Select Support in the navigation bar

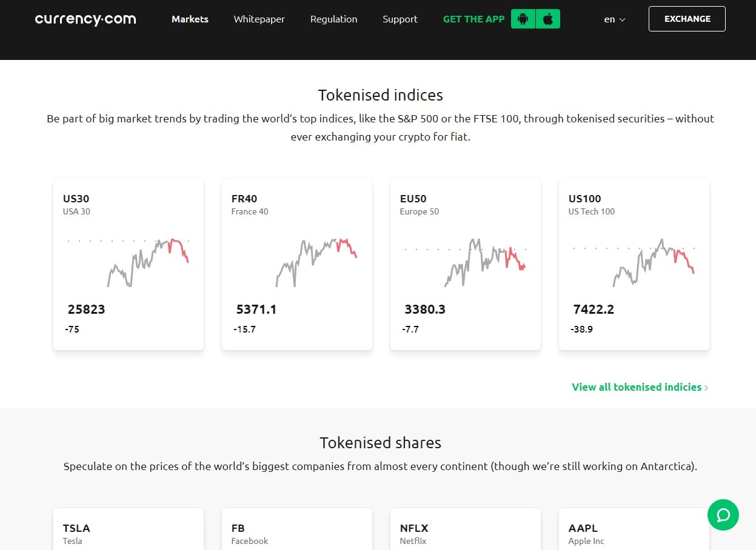[x=400, y=19]
